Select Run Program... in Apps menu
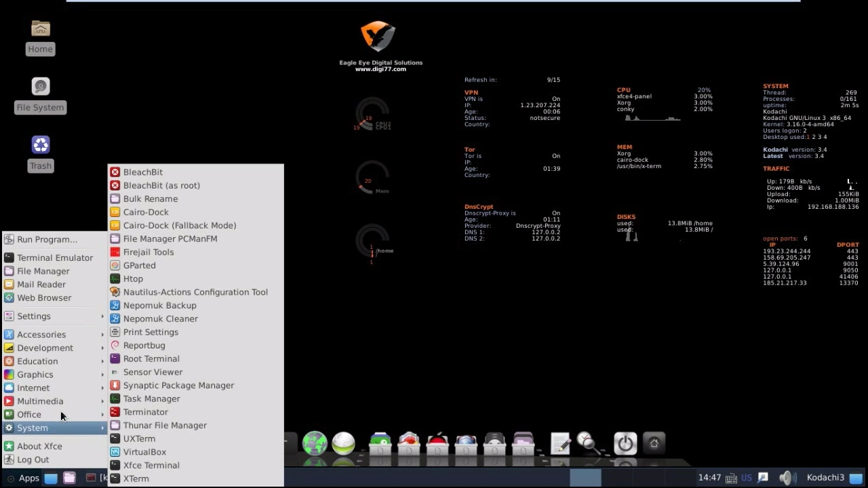868x488 pixels. [x=55, y=239]
